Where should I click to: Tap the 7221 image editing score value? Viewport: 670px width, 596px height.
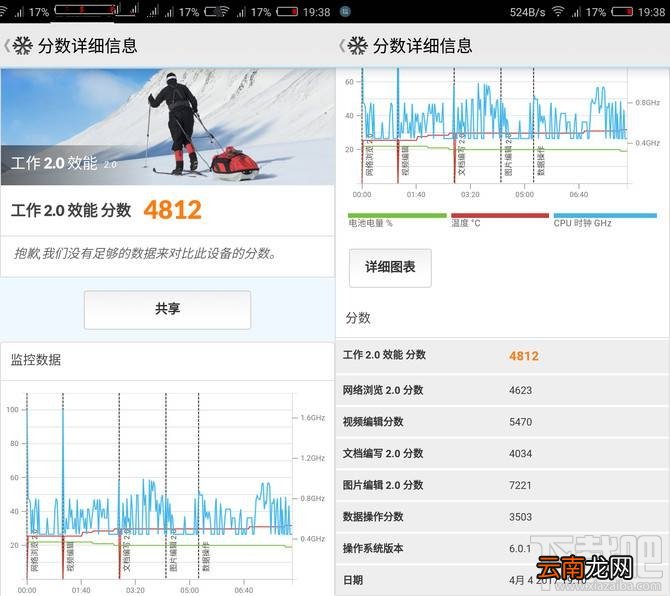pyautogui.click(x=520, y=485)
